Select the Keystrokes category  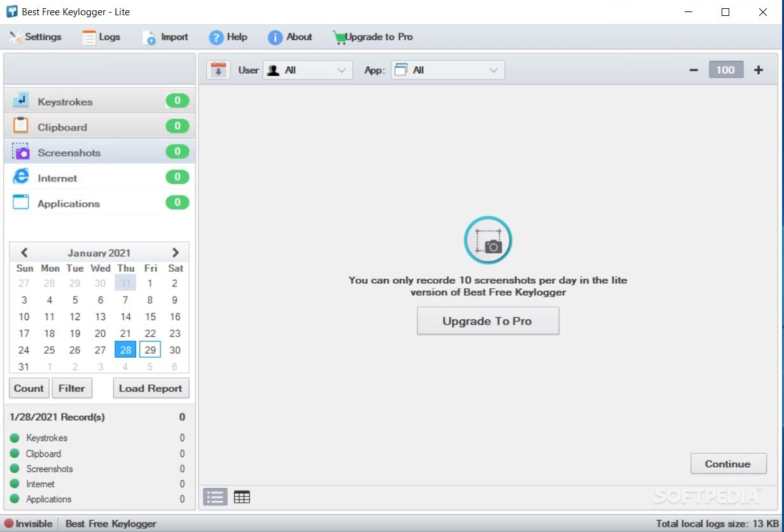(100, 101)
